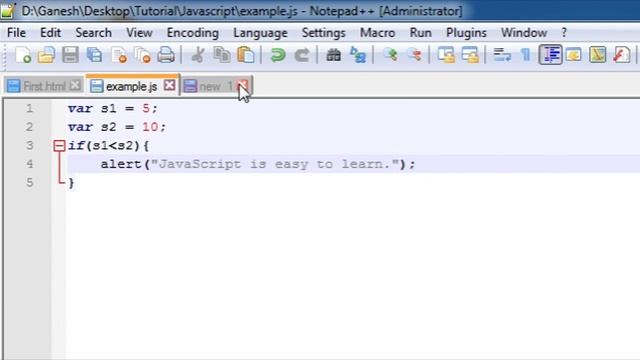
Task: Click line number 1 in margin
Action: tap(29, 109)
